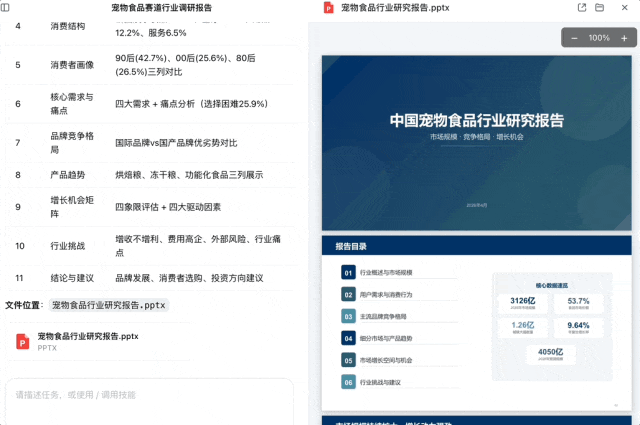Click the 100% zoom level indicator
Screen dimensions: 640x425
point(598,38)
